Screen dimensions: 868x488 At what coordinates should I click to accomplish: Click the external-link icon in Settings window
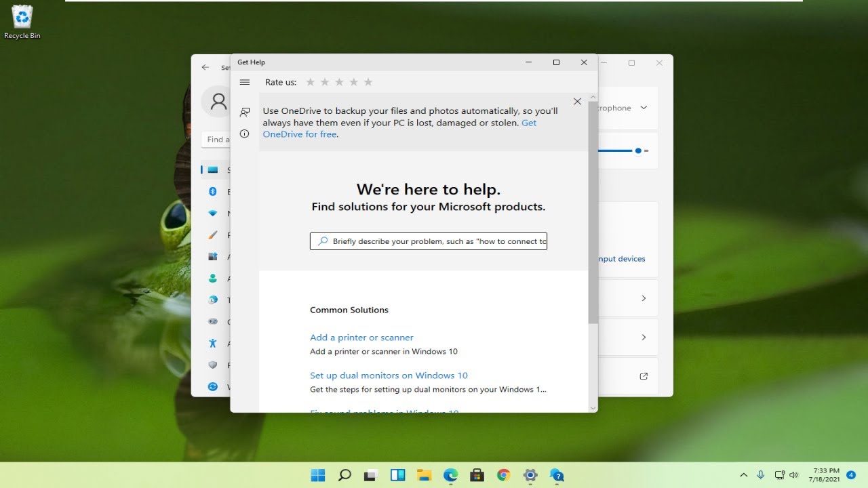click(x=644, y=376)
